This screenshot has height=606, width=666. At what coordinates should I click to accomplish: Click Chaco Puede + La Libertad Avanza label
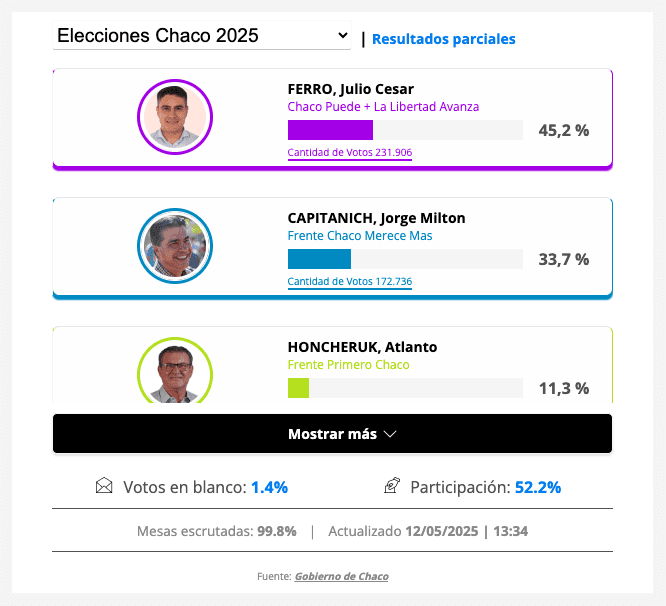point(383,107)
